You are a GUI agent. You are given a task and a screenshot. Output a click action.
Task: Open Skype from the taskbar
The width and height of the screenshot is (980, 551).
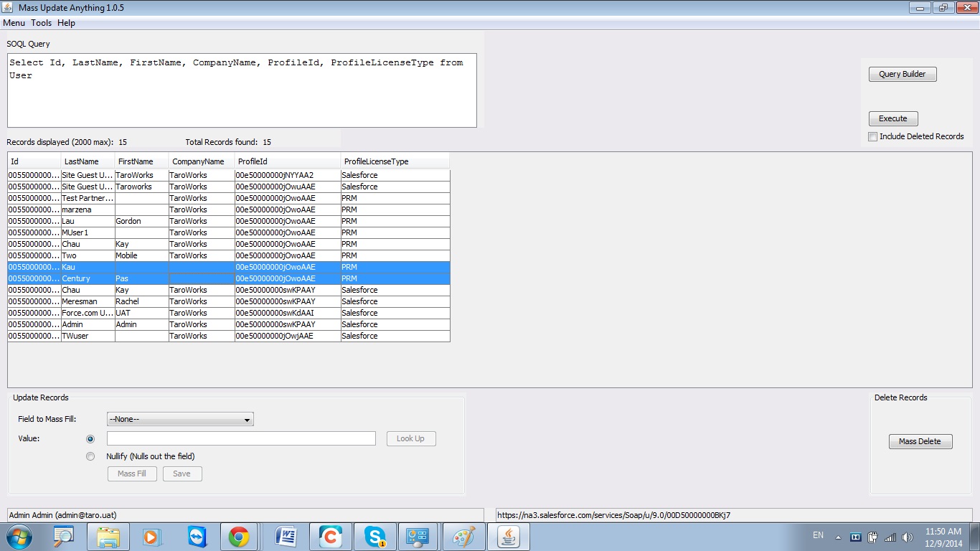coord(374,537)
